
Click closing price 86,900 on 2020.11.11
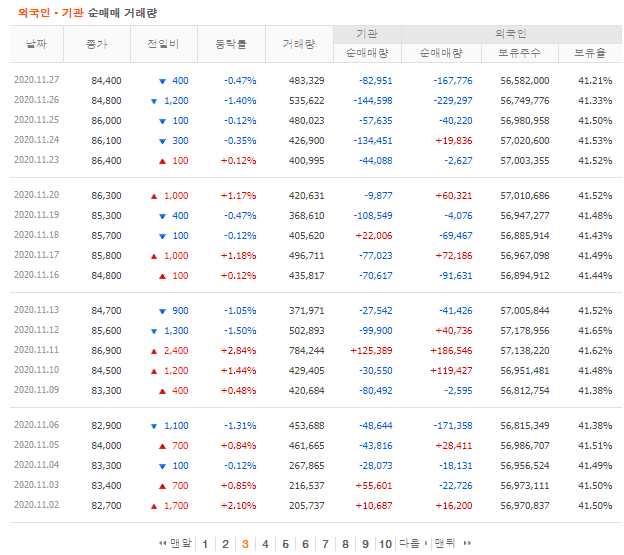pyautogui.click(x=106, y=351)
